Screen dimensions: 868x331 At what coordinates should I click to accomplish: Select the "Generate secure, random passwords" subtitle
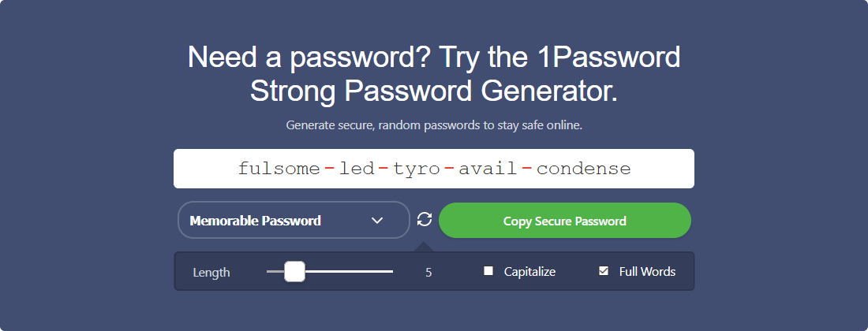[434, 125]
